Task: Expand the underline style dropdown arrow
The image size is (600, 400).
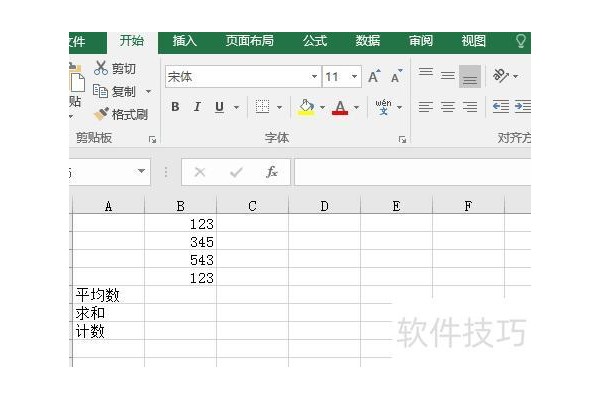Action: point(236,107)
